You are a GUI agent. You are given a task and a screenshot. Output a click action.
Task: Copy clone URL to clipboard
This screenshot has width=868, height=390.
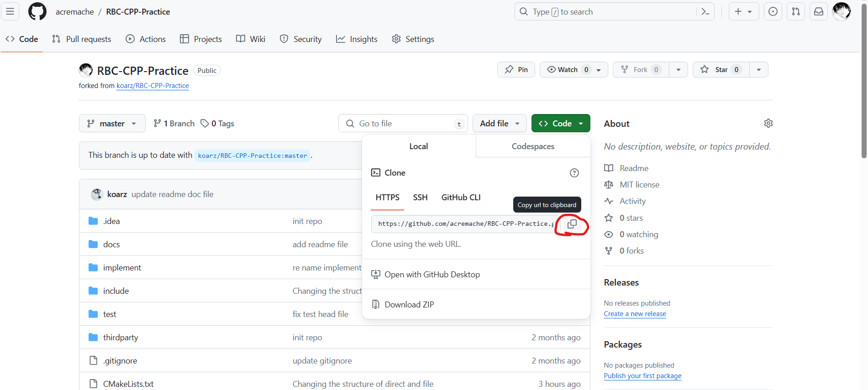572,224
